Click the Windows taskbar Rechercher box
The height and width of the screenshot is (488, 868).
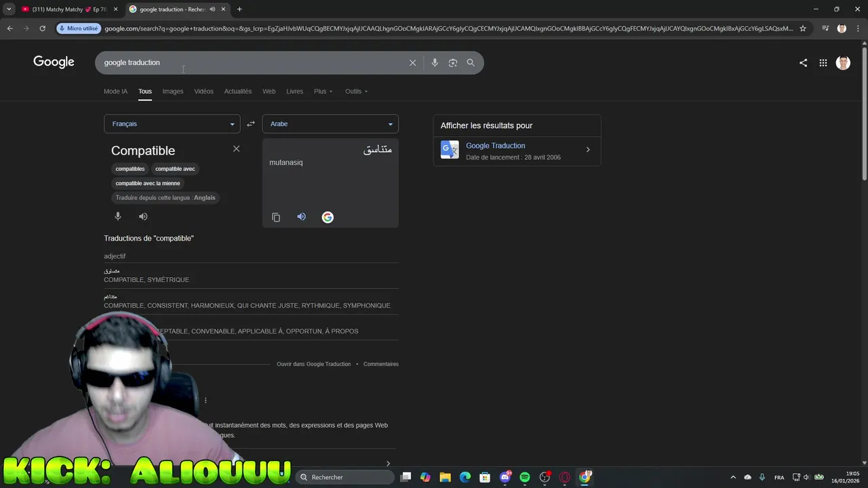344,477
